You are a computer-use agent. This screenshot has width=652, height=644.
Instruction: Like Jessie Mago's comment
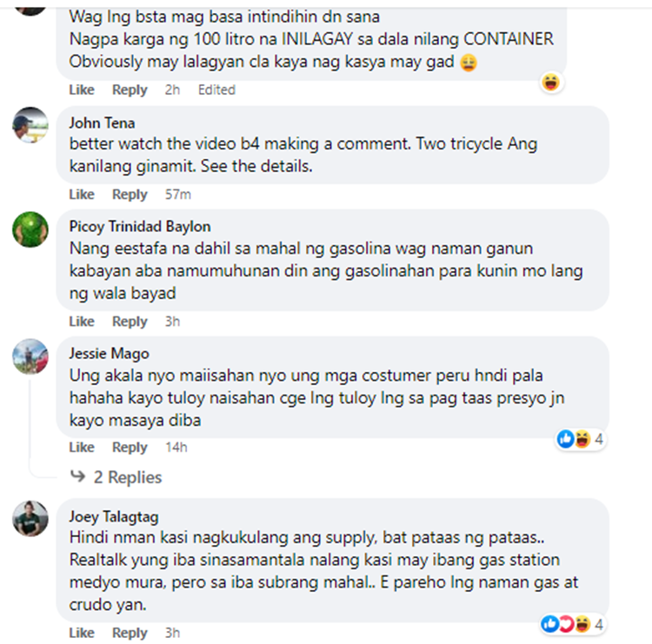point(82,448)
